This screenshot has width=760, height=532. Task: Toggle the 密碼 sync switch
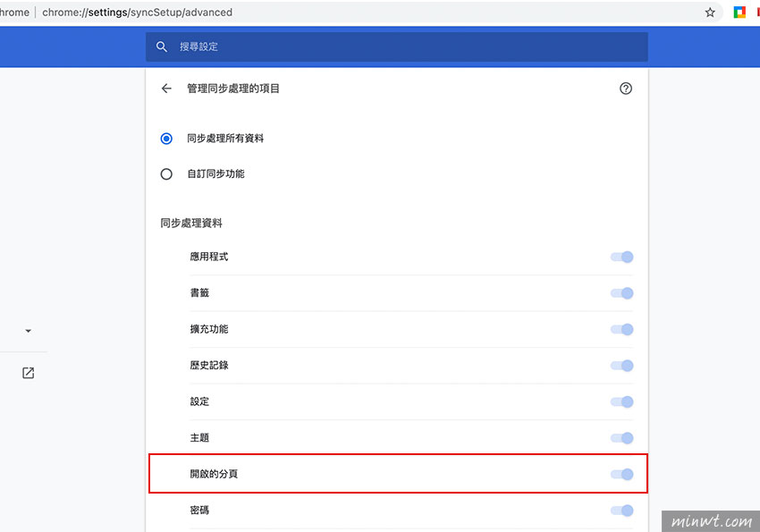tap(622, 511)
